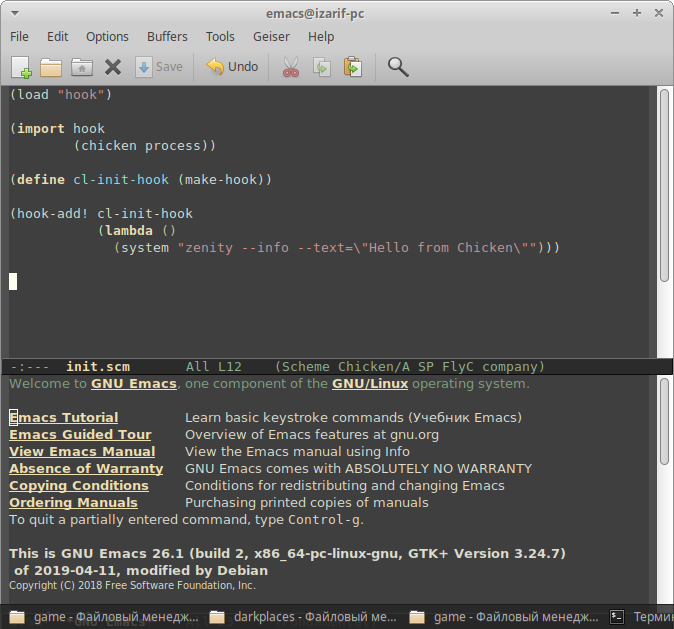Image resolution: width=674 pixels, height=629 pixels.
Task: Click the company minor mode indicator
Action: click(x=510, y=367)
